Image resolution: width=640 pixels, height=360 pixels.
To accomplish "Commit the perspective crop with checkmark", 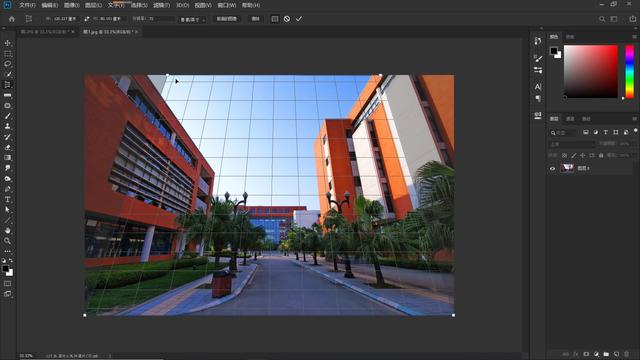I will point(299,19).
